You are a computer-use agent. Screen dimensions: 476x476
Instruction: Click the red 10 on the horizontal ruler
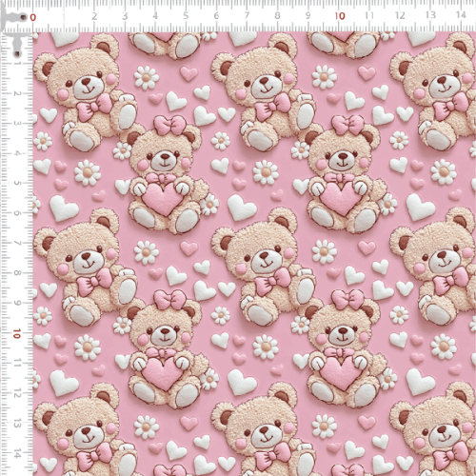tap(340, 16)
